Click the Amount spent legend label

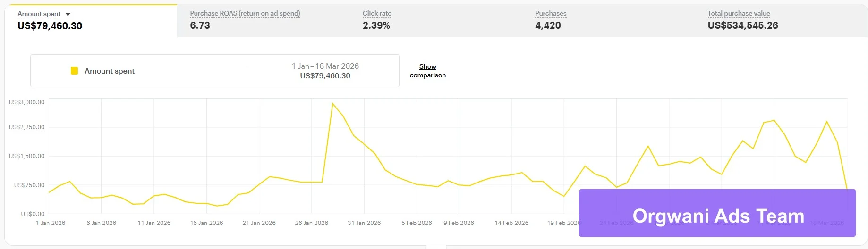109,71
